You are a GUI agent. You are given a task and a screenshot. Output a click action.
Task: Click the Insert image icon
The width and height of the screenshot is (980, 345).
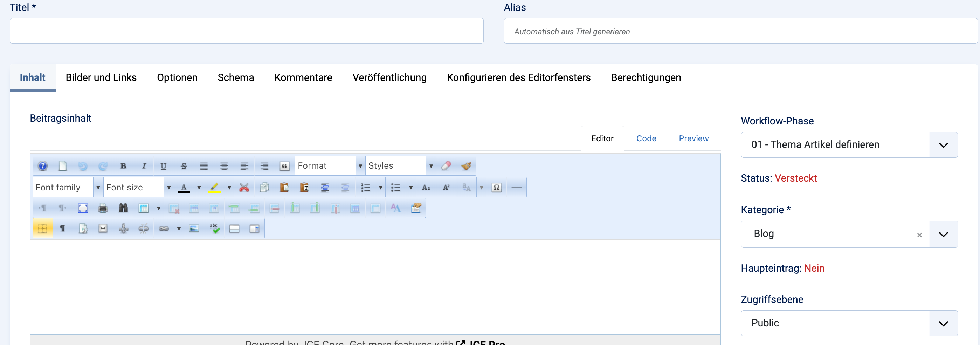pyautogui.click(x=194, y=229)
